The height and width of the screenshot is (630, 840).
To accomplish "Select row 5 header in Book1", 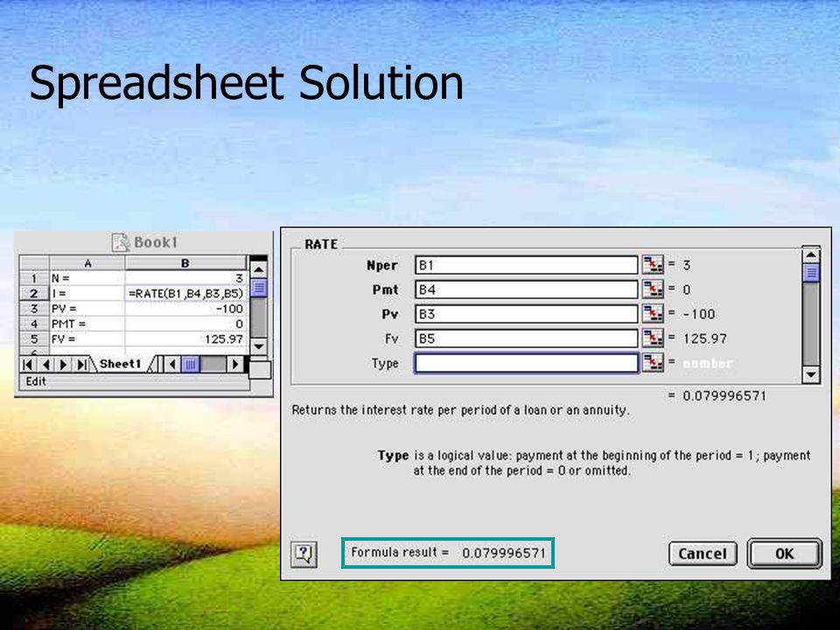I will 34,339.
